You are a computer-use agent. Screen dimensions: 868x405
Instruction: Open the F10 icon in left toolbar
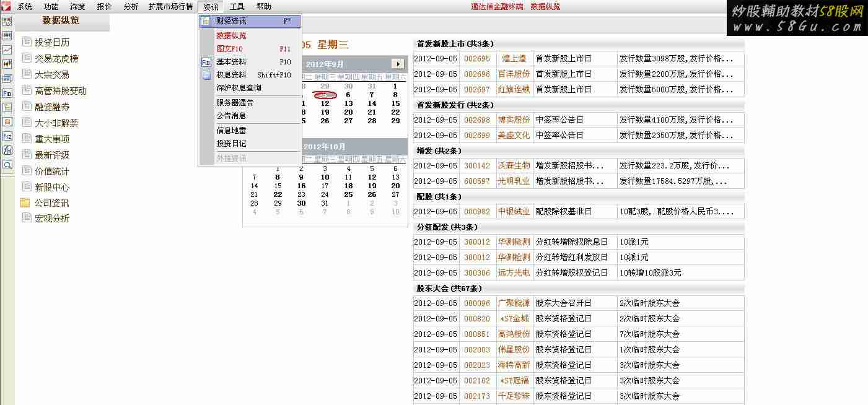7,94
